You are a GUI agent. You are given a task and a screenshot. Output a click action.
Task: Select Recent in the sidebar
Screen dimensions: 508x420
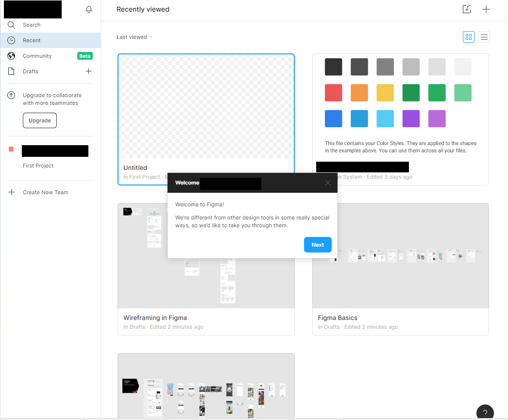click(51, 40)
